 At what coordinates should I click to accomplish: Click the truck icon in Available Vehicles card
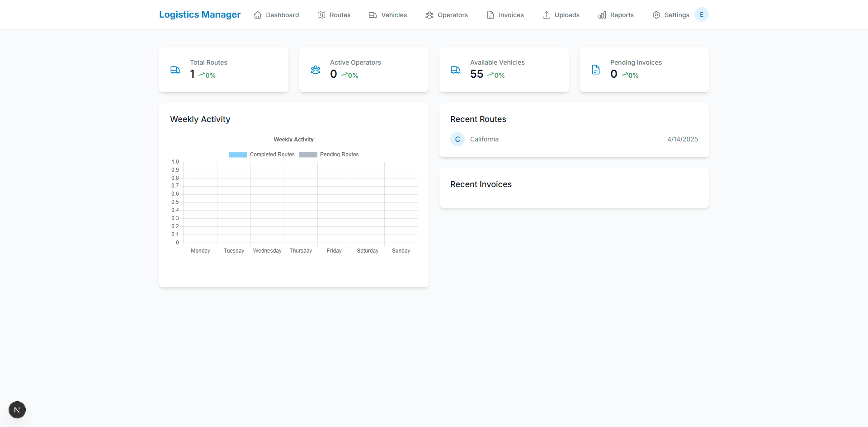[x=456, y=70]
